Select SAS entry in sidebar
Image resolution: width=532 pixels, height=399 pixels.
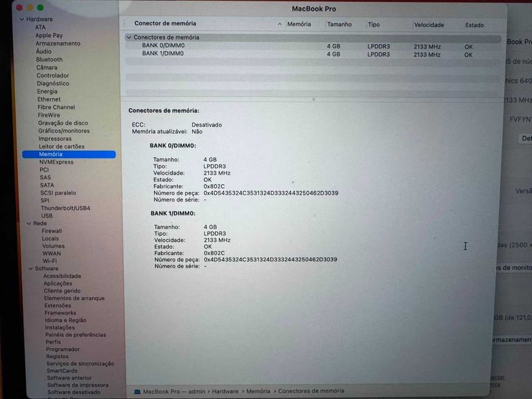click(x=45, y=177)
